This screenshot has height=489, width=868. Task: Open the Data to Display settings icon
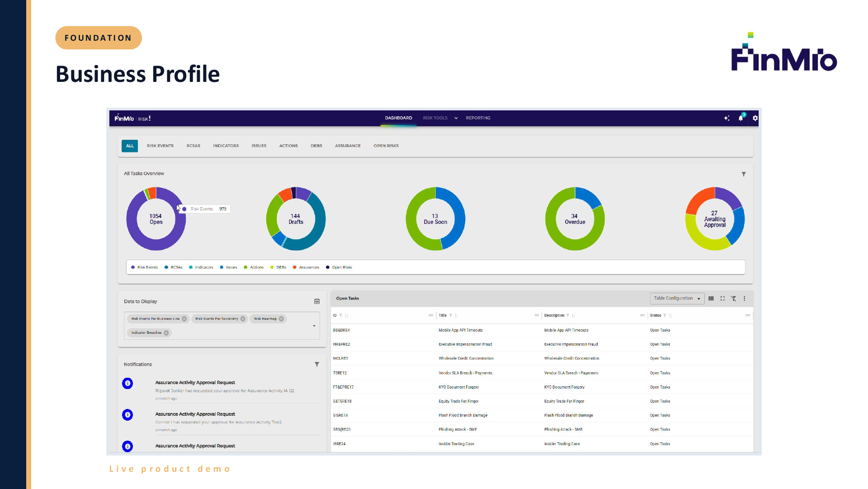coord(317,301)
